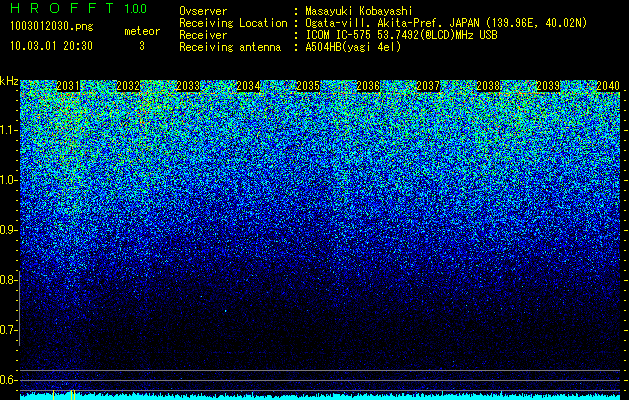
Task: Click the 2039 time marker
Action: tap(548, 86)
